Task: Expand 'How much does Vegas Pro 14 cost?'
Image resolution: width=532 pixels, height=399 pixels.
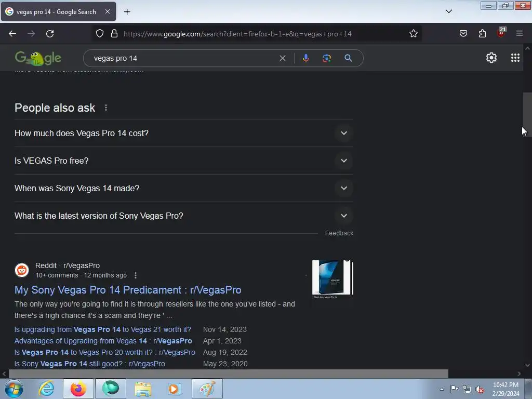Action: (184, 134)
